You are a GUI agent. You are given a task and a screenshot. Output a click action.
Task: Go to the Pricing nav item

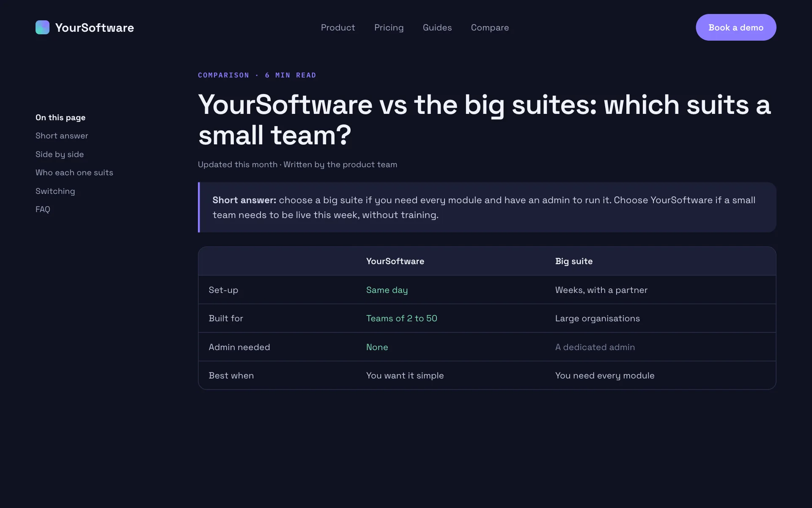389,28
